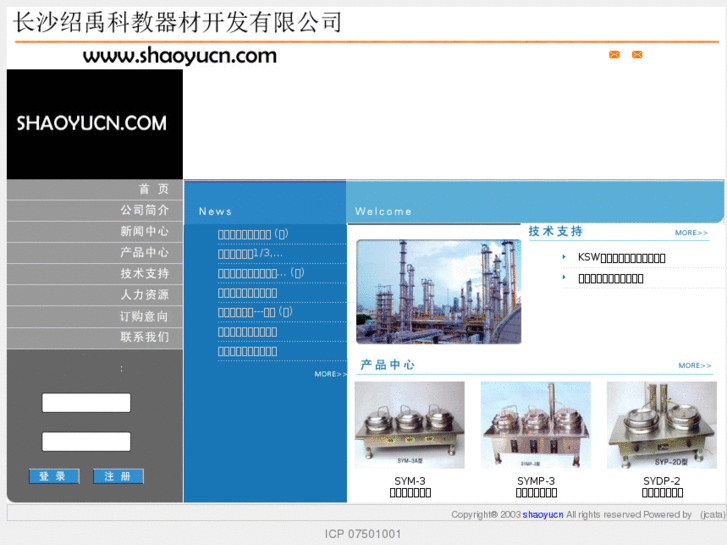The width and height of the screenshot is (727, 545).
Task: Click the Welcome section heading
Action: click(x=383, y=212)
